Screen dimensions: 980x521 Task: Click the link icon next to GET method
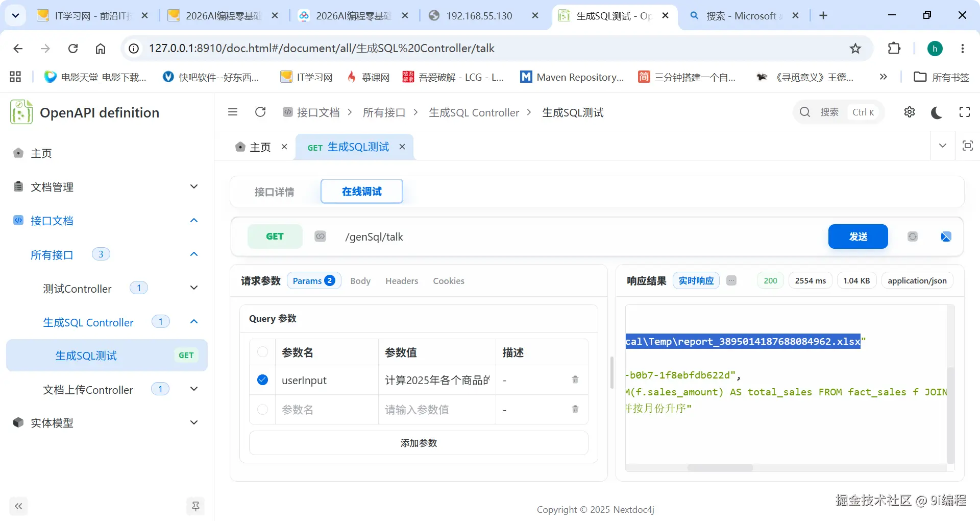coord(320,236)
